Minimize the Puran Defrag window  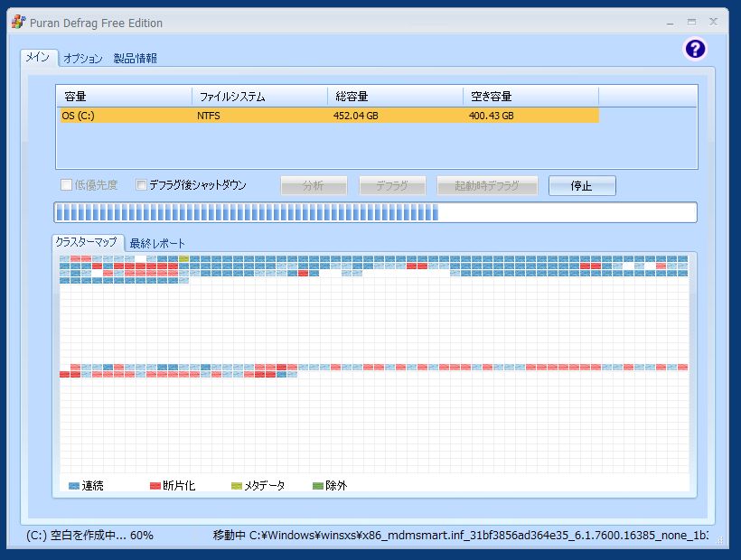pos(671,23)
